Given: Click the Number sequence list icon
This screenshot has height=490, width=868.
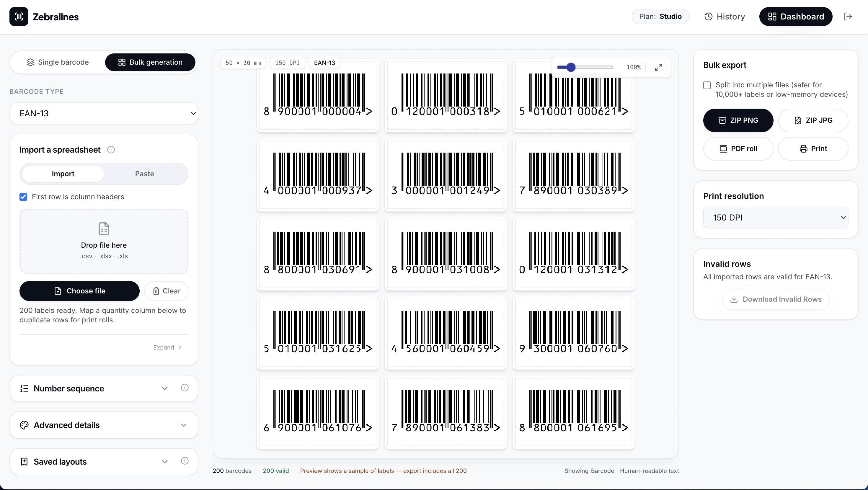Looking at the screenshot, I should (x=24, y=388).
